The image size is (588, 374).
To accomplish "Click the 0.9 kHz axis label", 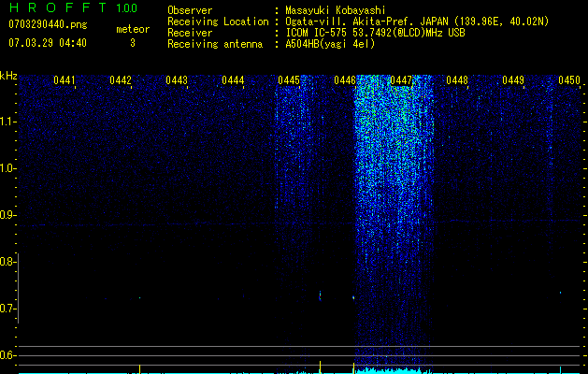I will (x=7, y=215).
